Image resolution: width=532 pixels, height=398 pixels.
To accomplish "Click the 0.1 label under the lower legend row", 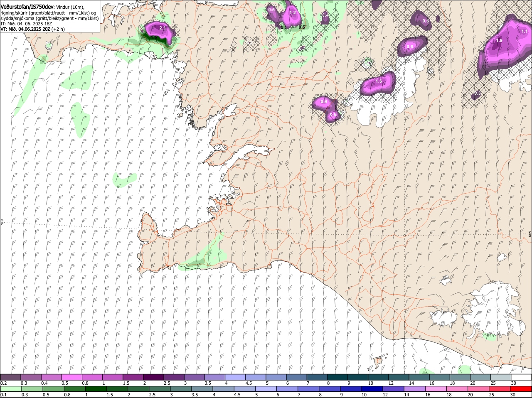I will tap(4, 395).
